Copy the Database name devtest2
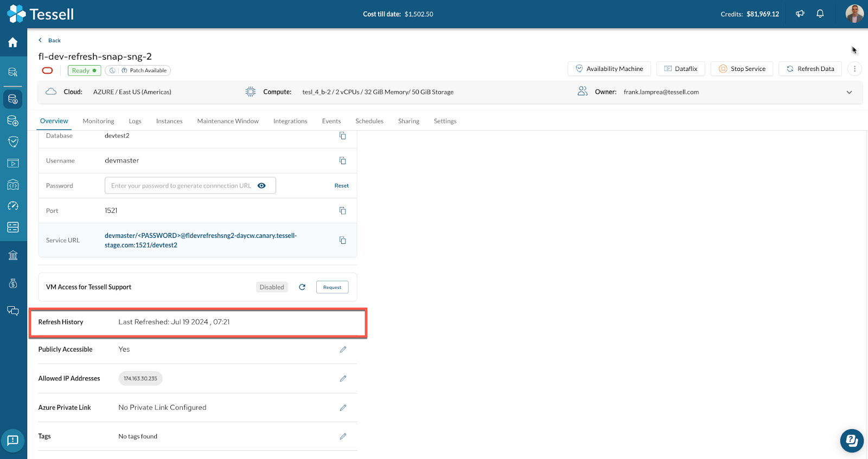 pos(342,135)
